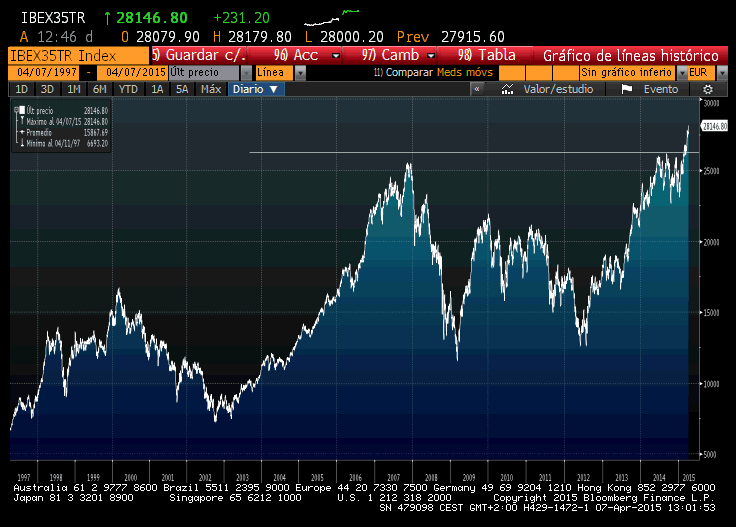Select the 5A range tab
This screenshot has height=527, width=736.
click(x=182, y=89)
